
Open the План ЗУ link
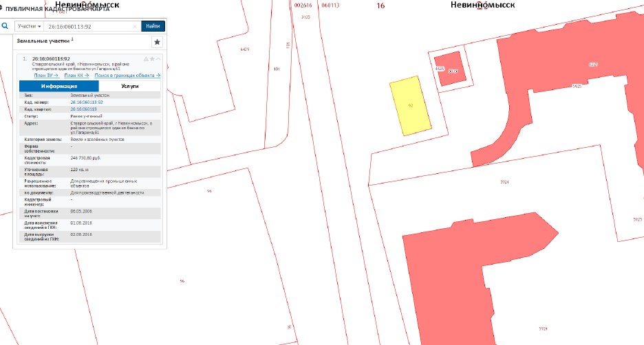45,75
